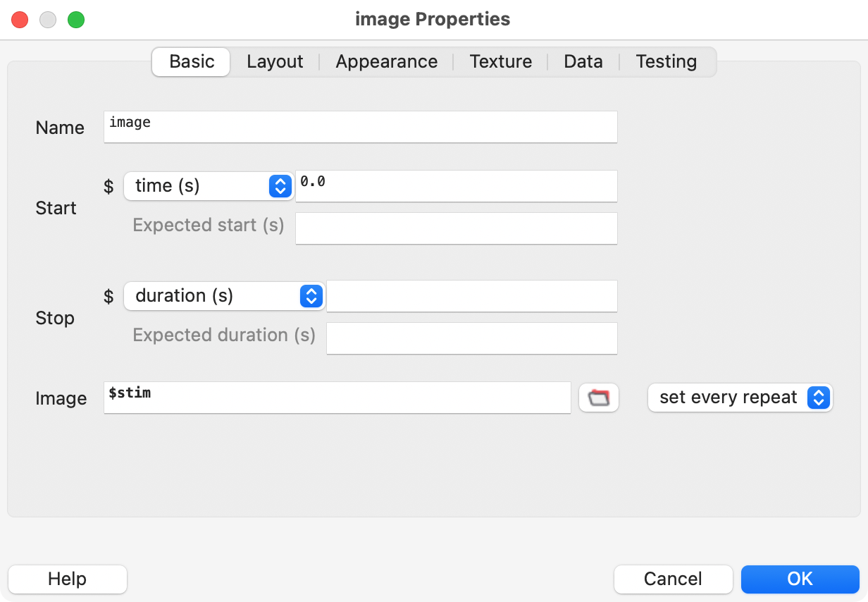
Task: Open the Testing tab
Action: [x=666, y=62]
